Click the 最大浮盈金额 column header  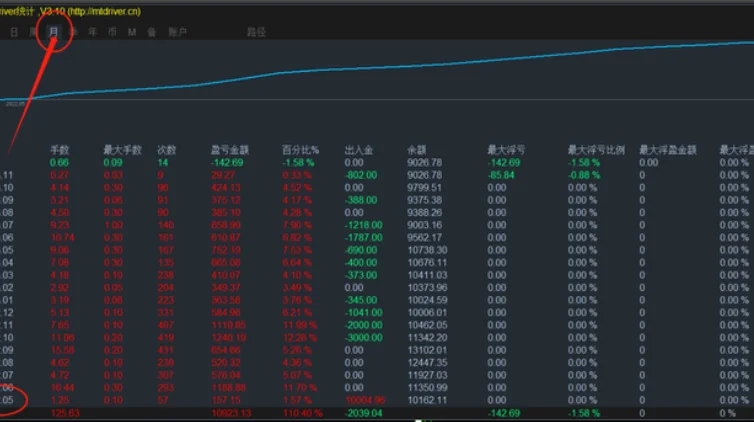tap(667, 150)
